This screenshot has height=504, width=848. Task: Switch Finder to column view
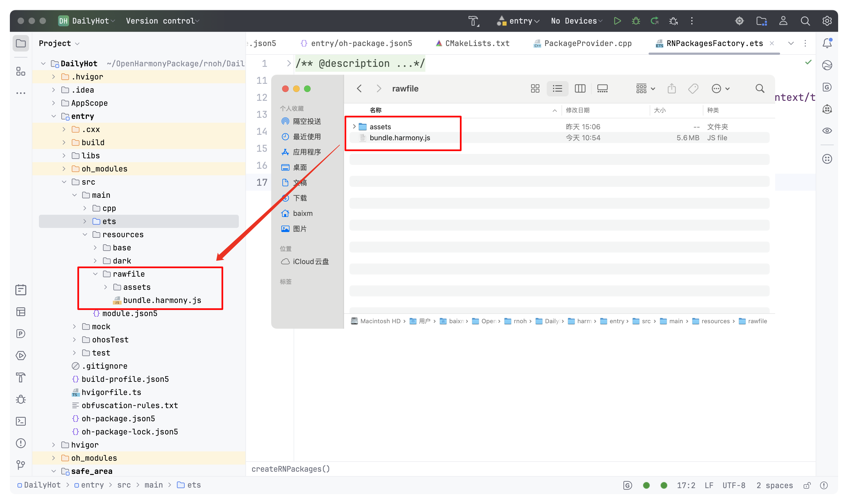[x=580, y=89]
